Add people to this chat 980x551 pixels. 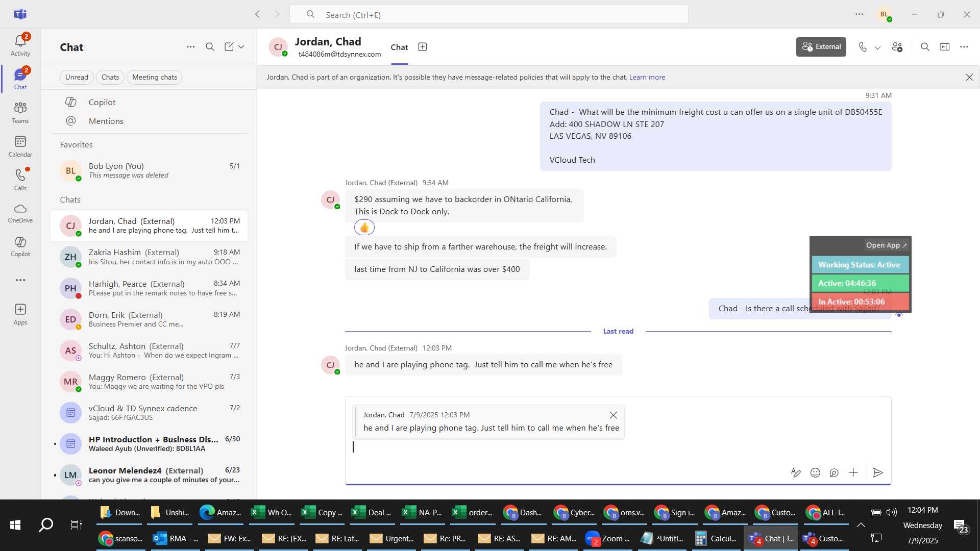click(x=897, y=47)
